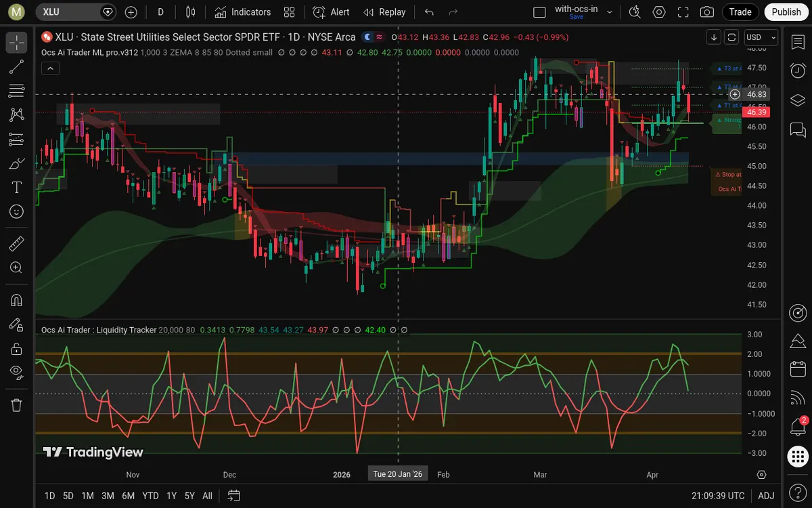Select the 1Y date range
The width and height of the screenshot is (812, 508).
click(172, 496)
